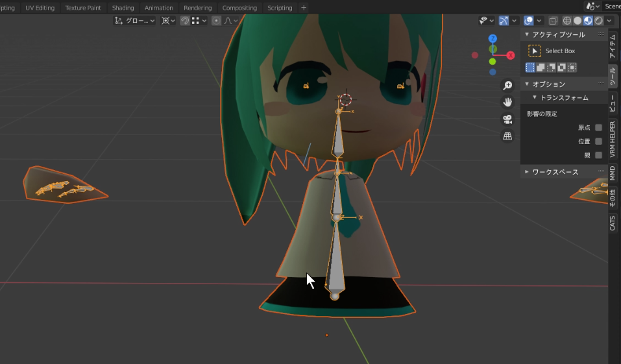Screen dimensions: 621x364
Task: Enable the 親 checkbox
Action: (x=598, y=155)
